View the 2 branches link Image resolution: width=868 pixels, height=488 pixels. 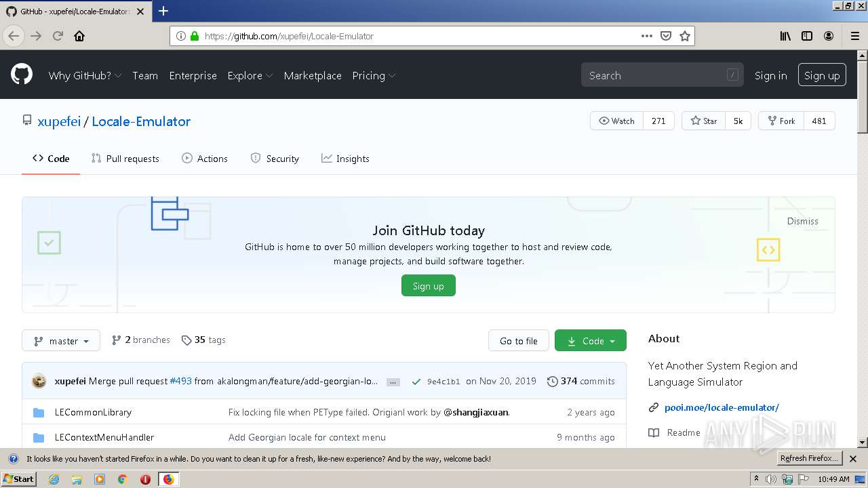(141, 340)
